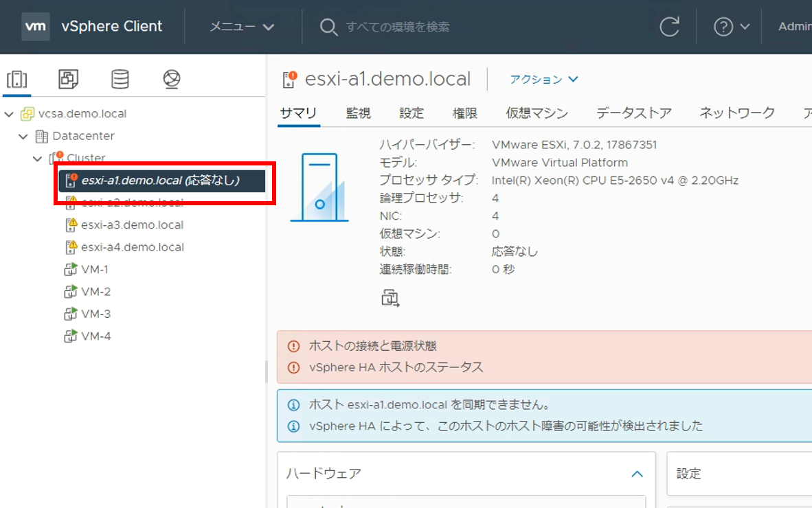The image size is (812, 508).
Task: Open the Admin user menu
Action: [795, 26]
